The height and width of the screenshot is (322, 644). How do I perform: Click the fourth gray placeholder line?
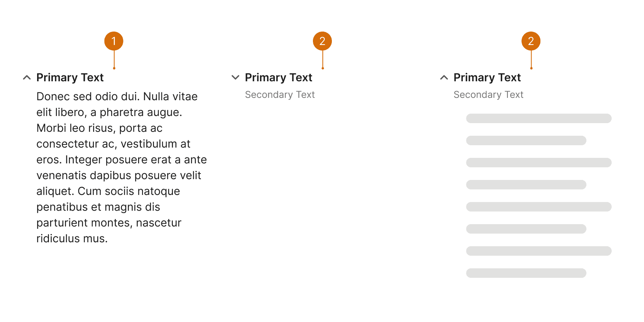click(x=526, y=185)
